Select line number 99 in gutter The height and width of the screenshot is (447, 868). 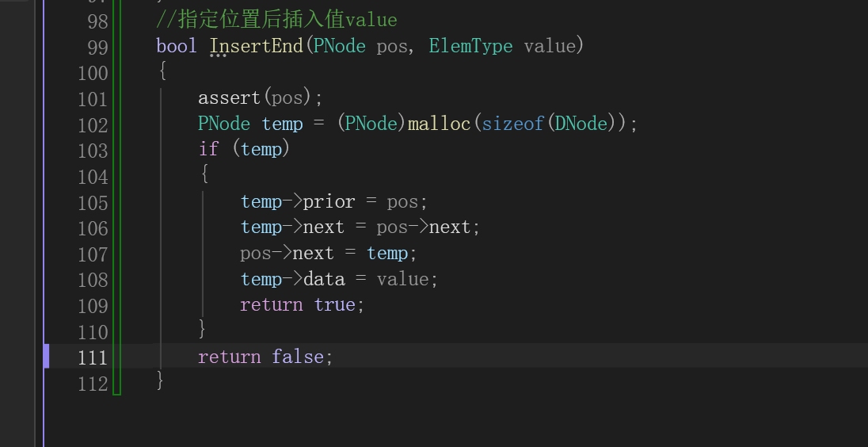click(97, 48)
